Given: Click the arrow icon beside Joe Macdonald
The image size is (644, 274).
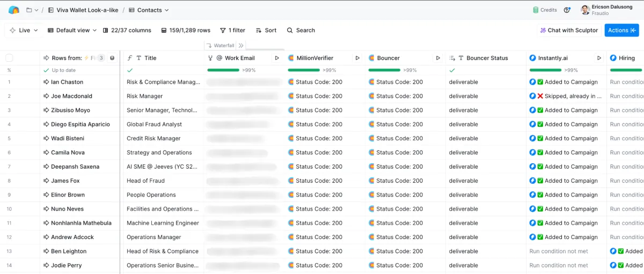Looking at the screenshot, I should coord(46,96).
